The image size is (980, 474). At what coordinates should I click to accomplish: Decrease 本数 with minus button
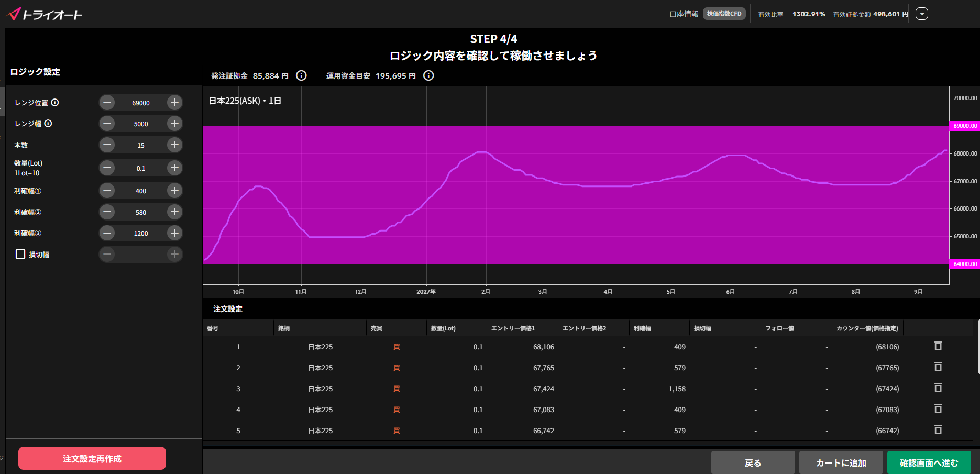point(107,145)
